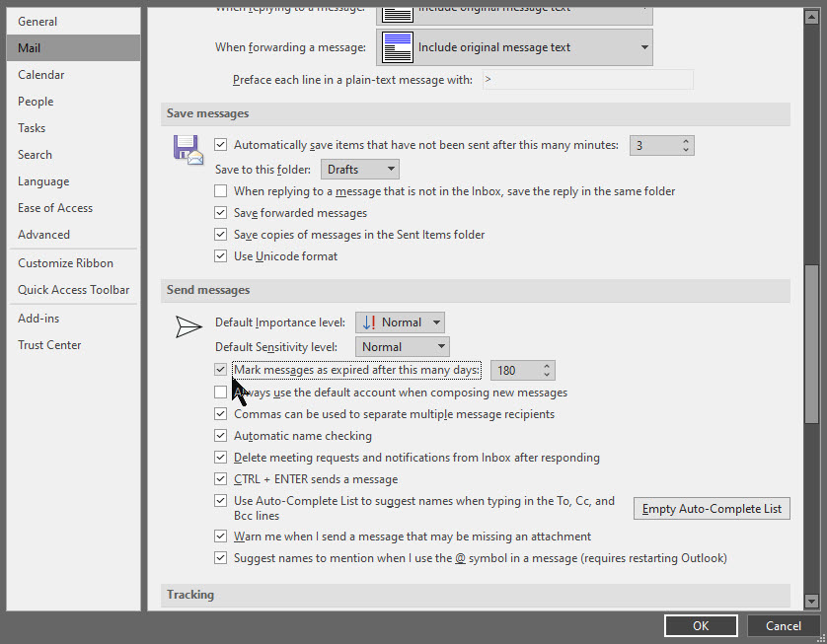Viewport: 827px width, 644px height.
Task: Uncheck 'CTRL + ENTER sends a message'
Action: [x=221, y=478]
